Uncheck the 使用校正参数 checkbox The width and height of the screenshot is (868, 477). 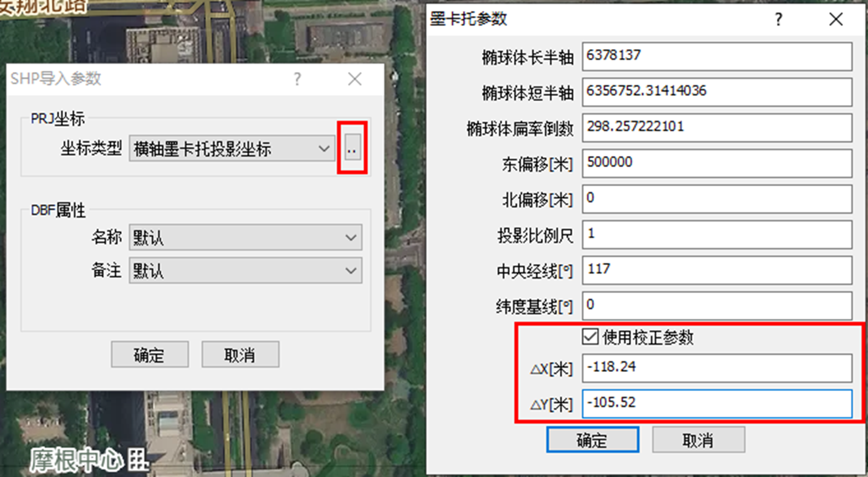[591, 337]
